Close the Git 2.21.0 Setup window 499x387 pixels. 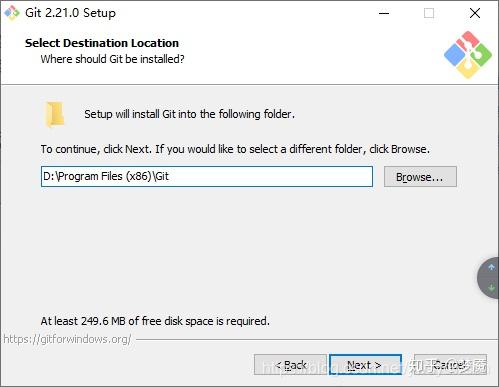click(475, 13)
